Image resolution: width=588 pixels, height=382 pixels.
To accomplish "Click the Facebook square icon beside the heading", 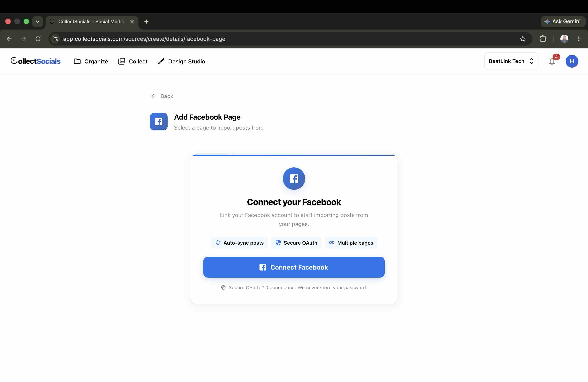I will coord(159,122).
